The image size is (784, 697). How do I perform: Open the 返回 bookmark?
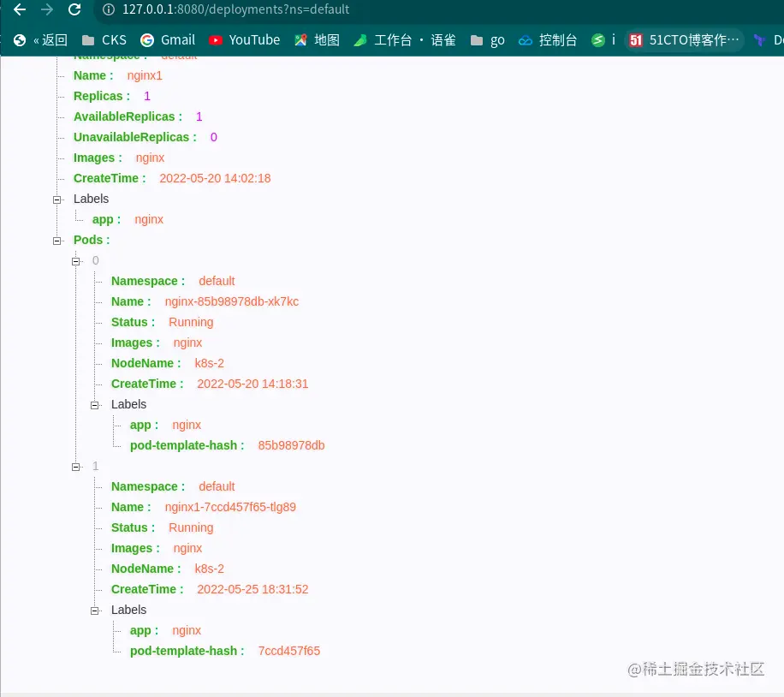tap(40, 40)
